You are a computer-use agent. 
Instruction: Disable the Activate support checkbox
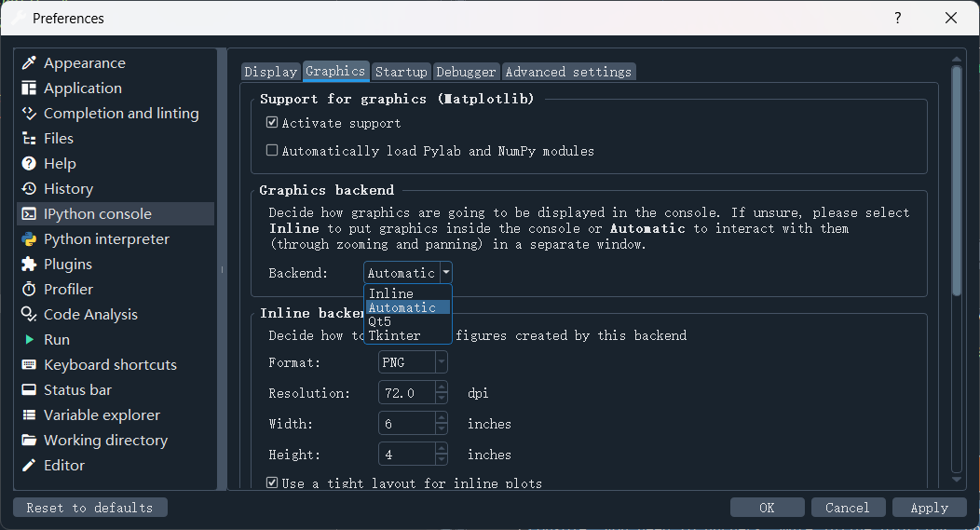[x=272, y=123]
